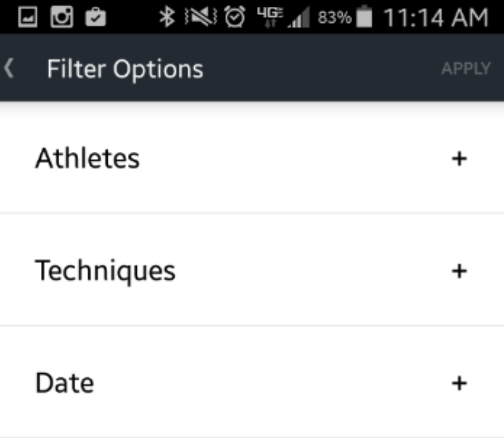Tap the vibrate mute status icon

point(201,17)
